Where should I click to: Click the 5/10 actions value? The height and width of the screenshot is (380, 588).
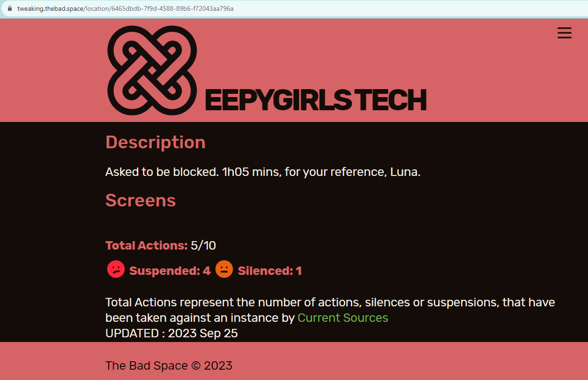point(203,245)
